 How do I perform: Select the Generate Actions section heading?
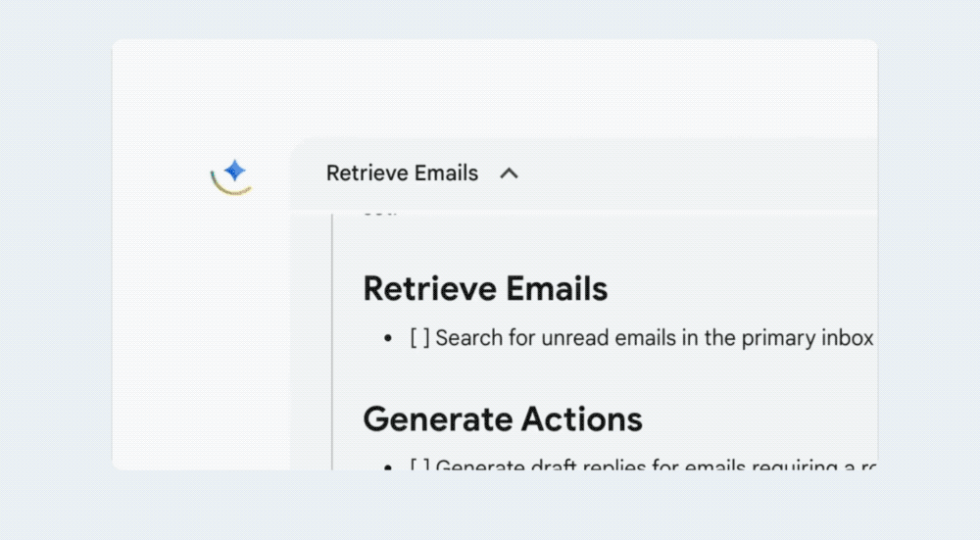[x=503, y=419]
